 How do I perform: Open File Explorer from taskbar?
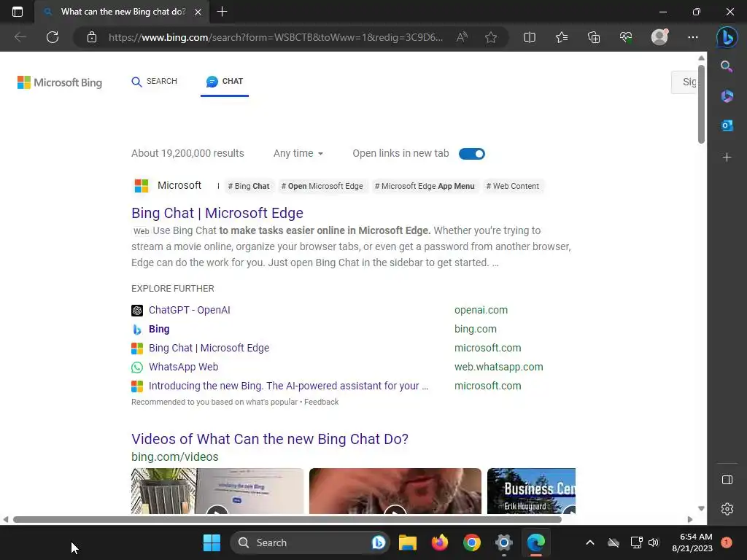(408, 542)
